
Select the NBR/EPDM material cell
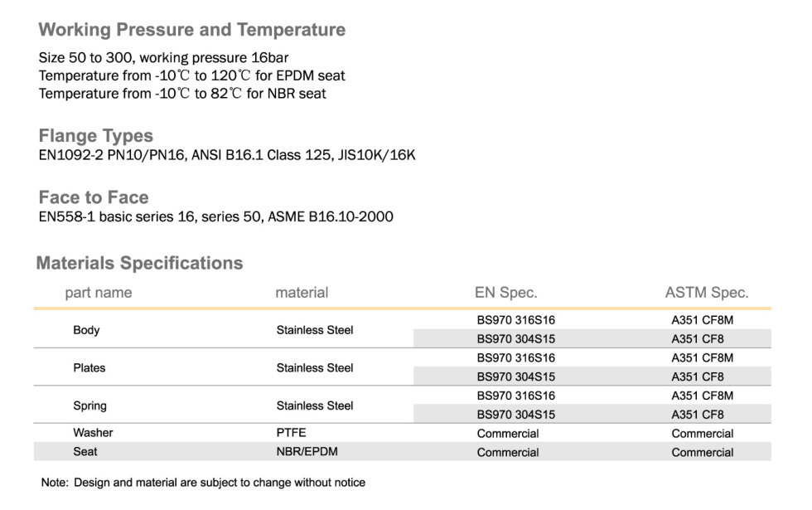click(x=307, y=452)
